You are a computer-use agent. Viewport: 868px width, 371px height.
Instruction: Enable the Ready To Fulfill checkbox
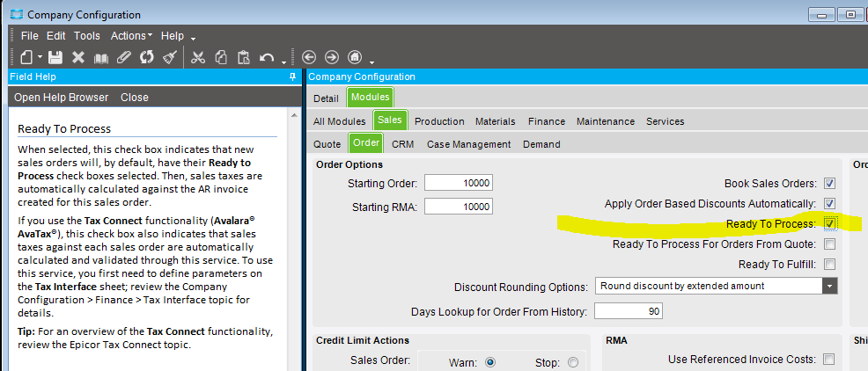(x=829, y=265)
